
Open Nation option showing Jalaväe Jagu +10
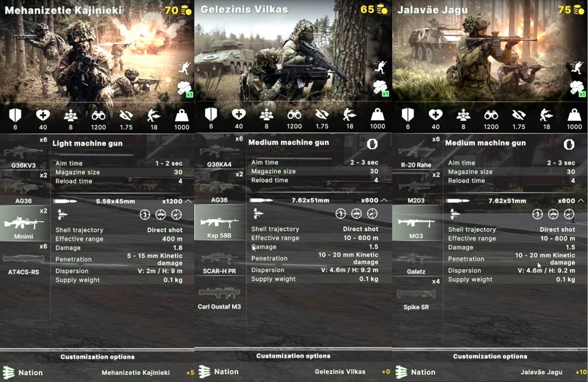490,372
